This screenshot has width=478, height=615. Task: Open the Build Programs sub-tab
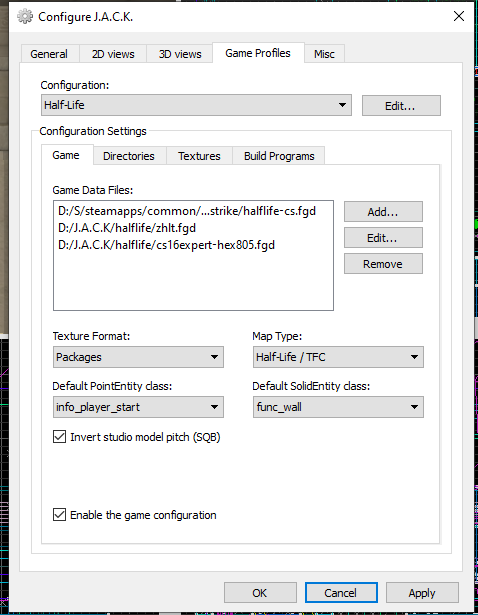(x=279, y=156)
